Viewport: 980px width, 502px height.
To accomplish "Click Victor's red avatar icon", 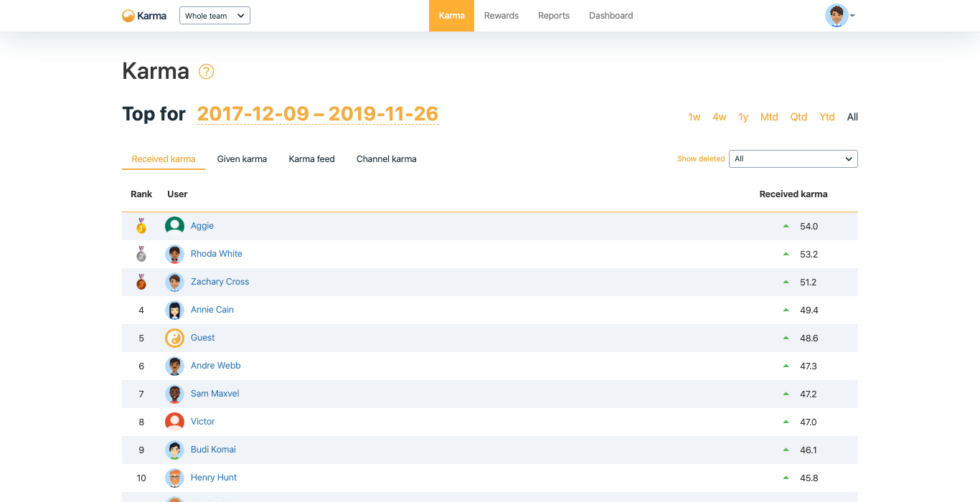I will [174, 422].
